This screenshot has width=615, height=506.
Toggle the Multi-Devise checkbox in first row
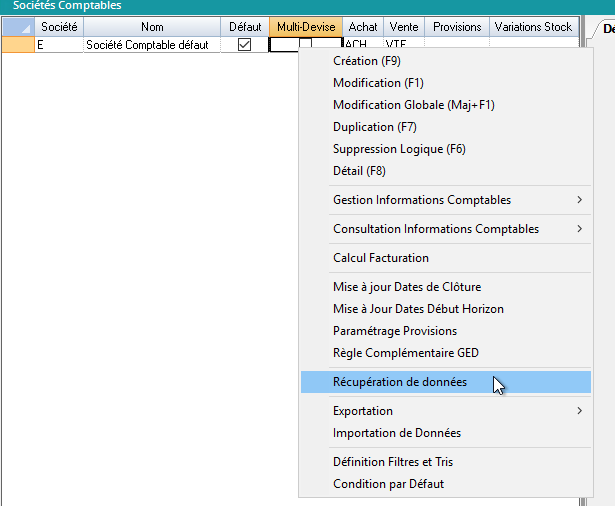305,45
